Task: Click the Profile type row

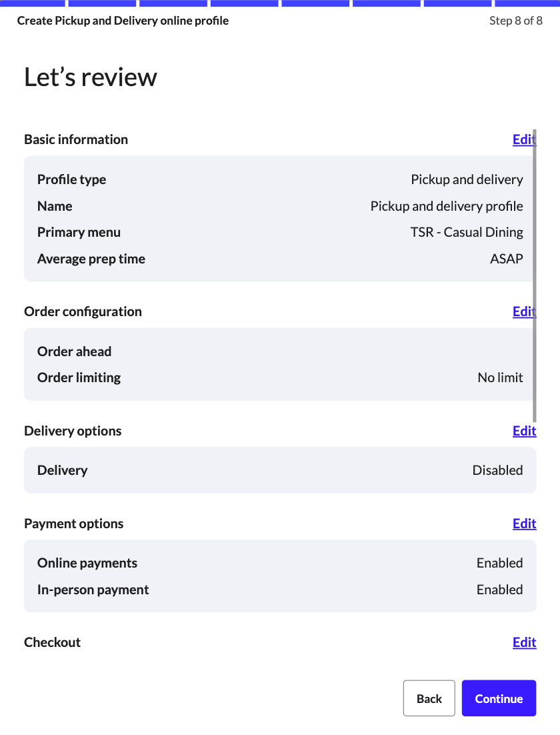Action: (280, 179)
